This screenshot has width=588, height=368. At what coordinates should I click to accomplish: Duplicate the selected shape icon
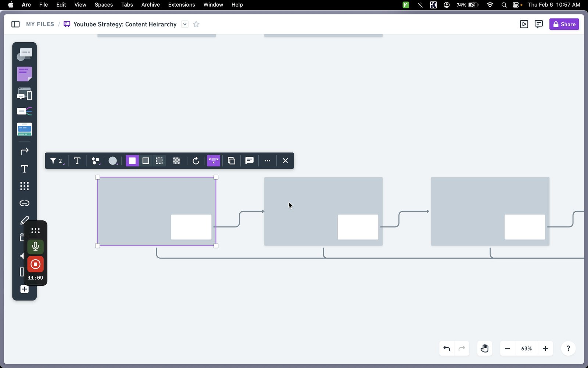(x=231, y=161)
